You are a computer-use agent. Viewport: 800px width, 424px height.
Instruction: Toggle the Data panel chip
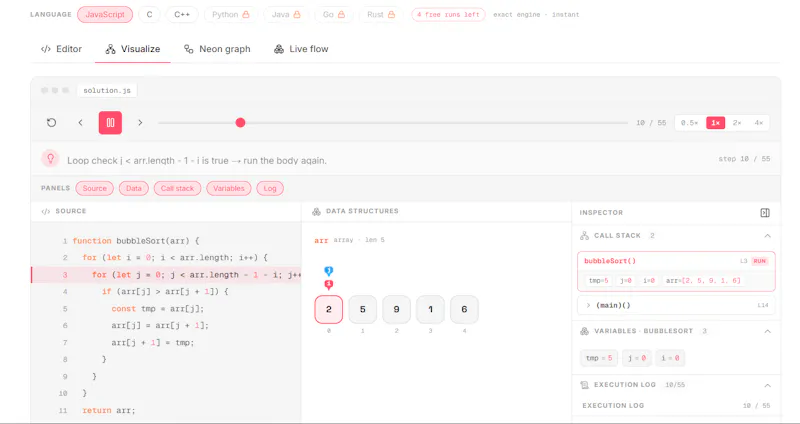pos(134,188)
